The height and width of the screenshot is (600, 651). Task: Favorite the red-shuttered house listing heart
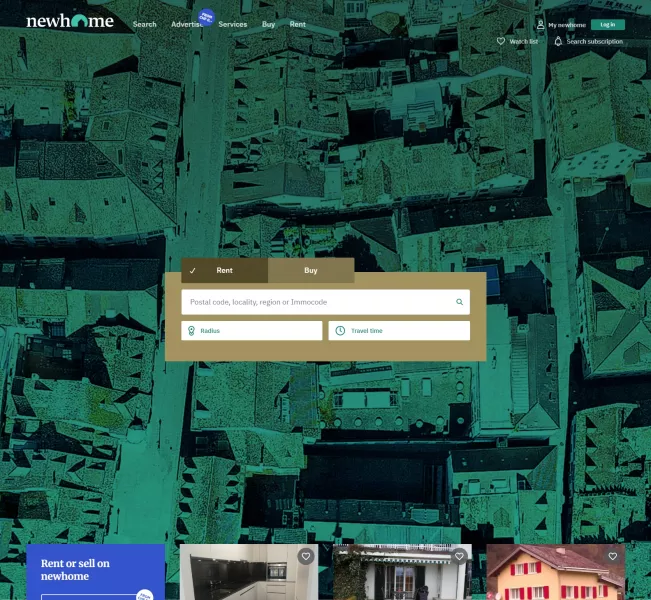click(612, 556)
